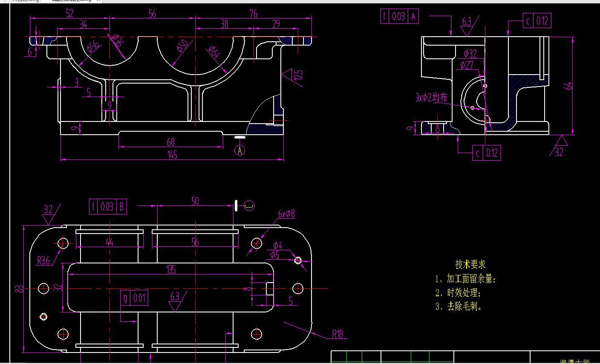Select the 34 dimension text

[x=83, y=25]
